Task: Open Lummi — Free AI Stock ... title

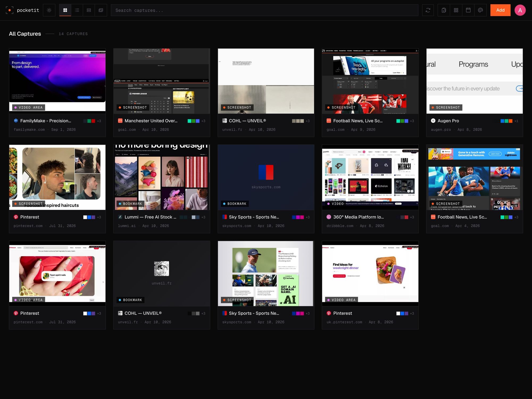Action: click(x=150, y=217)
